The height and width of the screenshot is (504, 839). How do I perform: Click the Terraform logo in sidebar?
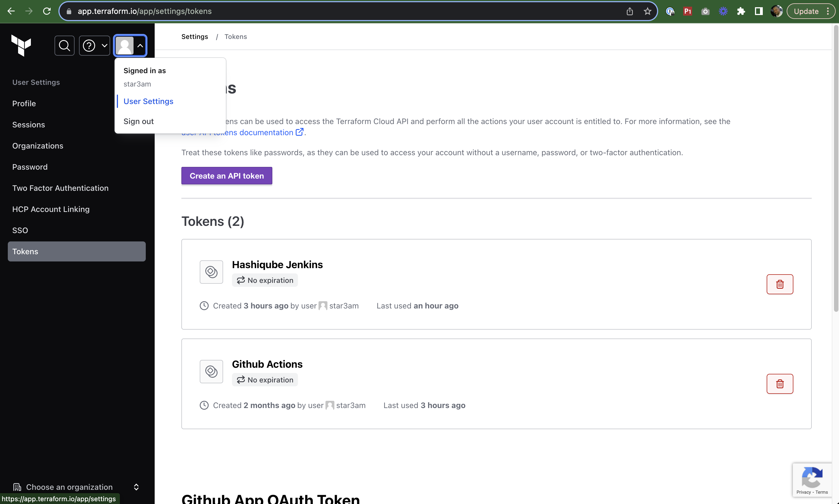tap(21, 46)
